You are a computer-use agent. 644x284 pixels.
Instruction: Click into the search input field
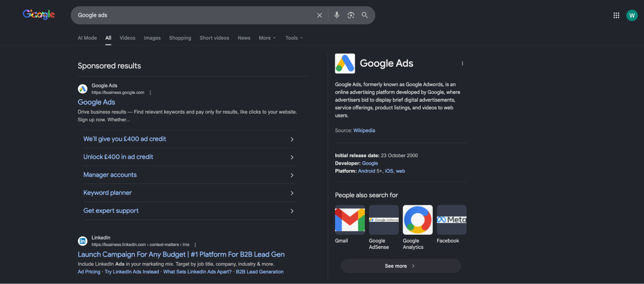coord(193,15)
